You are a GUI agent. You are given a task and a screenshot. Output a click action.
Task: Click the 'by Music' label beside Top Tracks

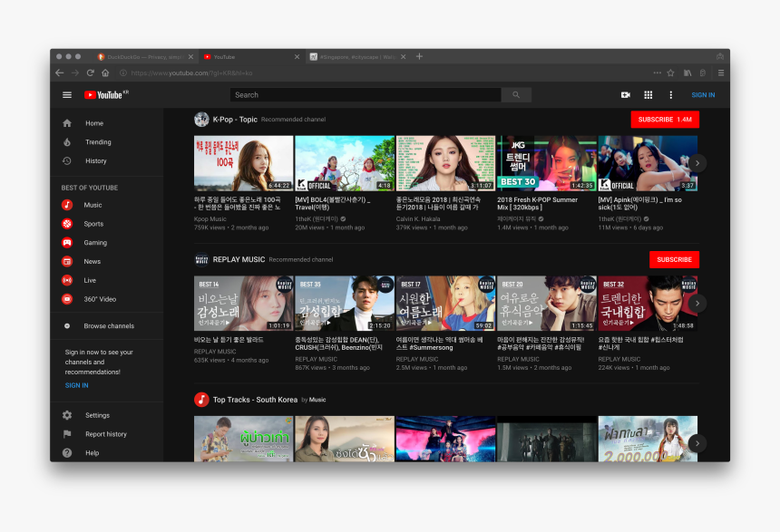(314, 400)
